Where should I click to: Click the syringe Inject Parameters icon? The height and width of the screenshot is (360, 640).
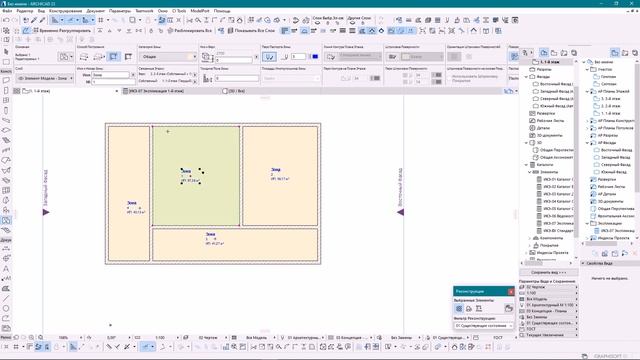(x=42, y=20)
